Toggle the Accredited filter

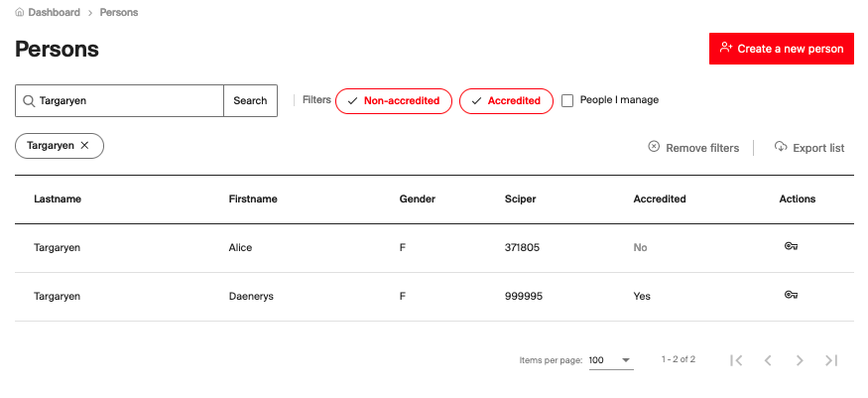[x=506, y=100]
